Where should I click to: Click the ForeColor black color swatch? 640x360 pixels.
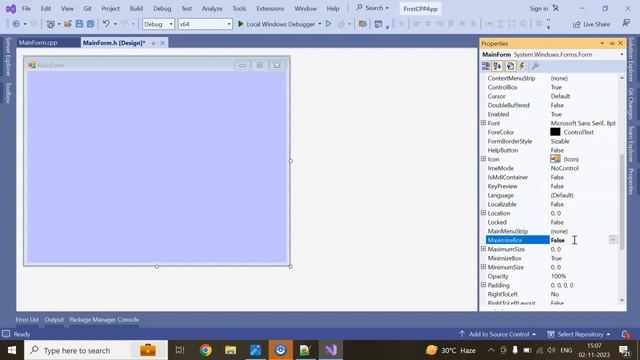tap(555, 132)
